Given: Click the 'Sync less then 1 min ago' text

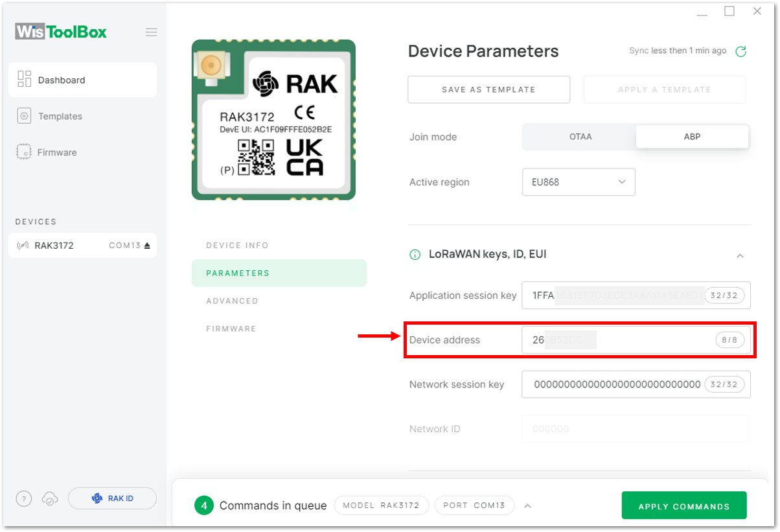Looking at the screenshot, I should 678,51.
